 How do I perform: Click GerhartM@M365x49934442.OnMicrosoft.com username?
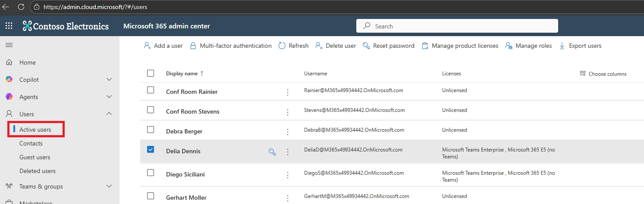pos(356,196)
